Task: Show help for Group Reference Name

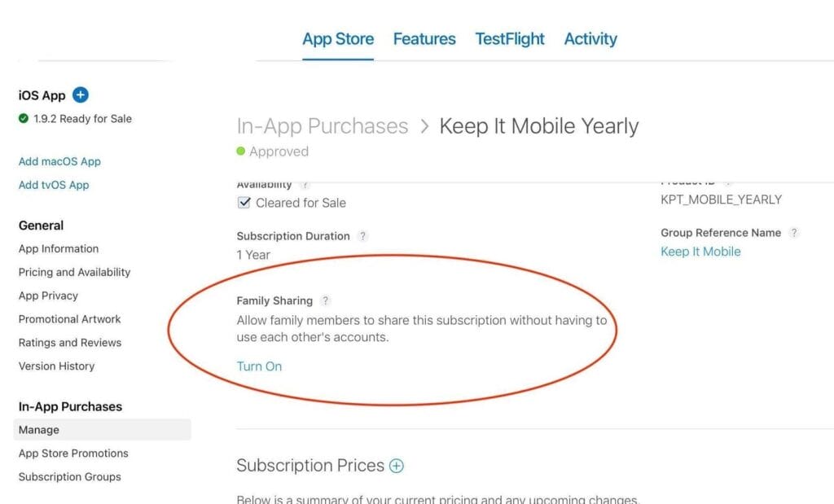Action: [x=794, y=233]
